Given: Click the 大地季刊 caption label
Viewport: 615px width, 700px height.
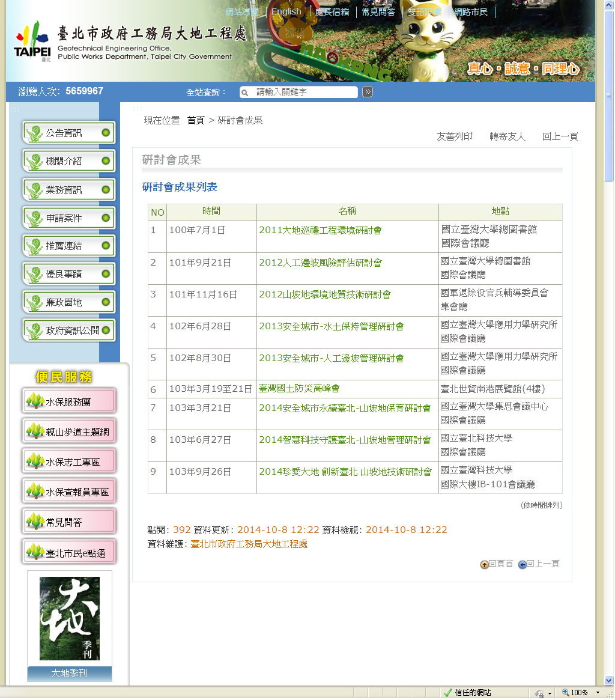Looking at the screenshot, I should pos(70,673).
